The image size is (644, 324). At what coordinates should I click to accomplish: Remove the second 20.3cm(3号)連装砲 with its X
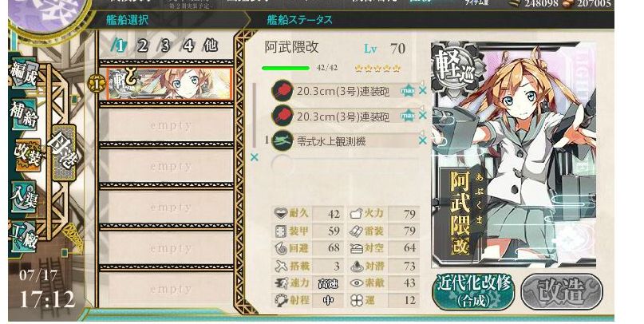pos(422,116)
